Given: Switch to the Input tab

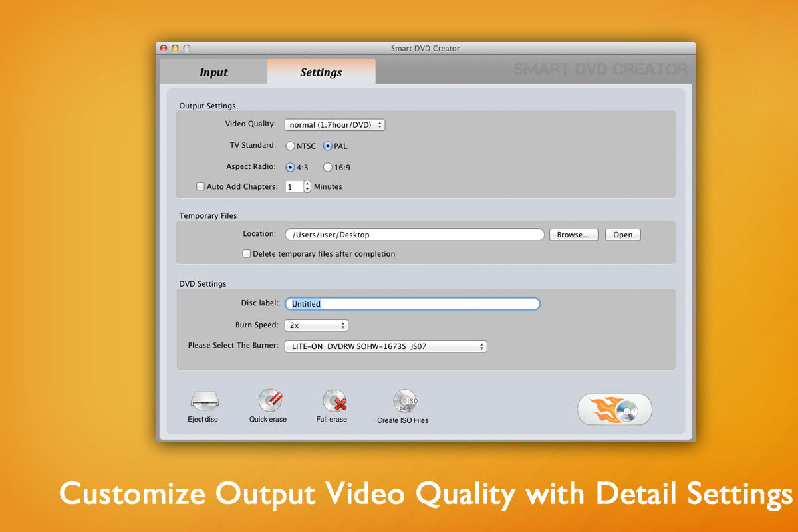Looking at the screenshot, I should click(x=213, y=72).
